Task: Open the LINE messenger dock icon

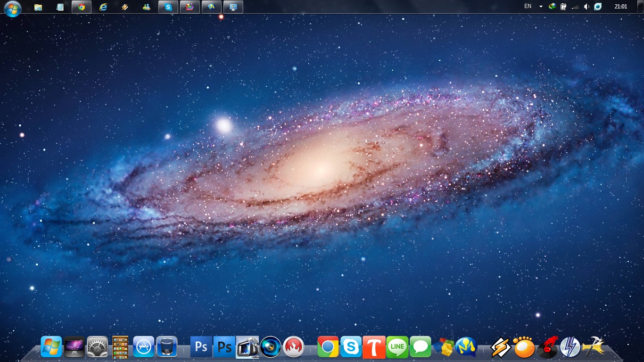Action: click(397, 348)
